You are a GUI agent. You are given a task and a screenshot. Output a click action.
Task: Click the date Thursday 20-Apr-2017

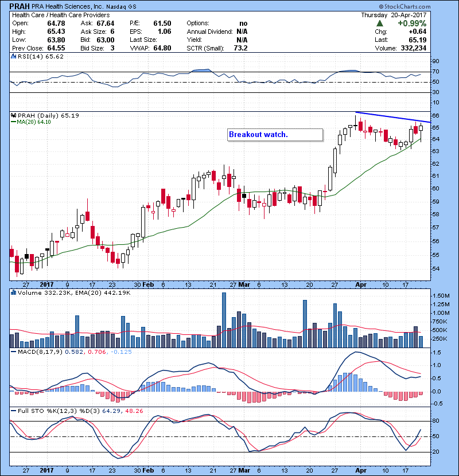[x=394, y=15]
